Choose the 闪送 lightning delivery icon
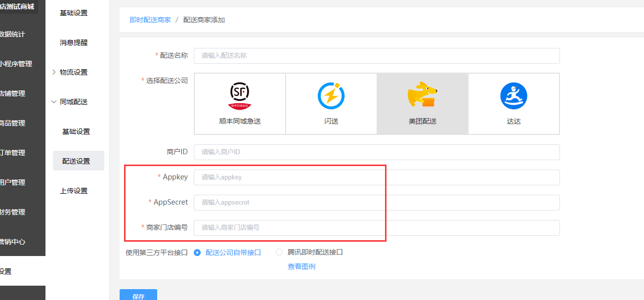This screenshot has width=644, height=300. (331, 96)
